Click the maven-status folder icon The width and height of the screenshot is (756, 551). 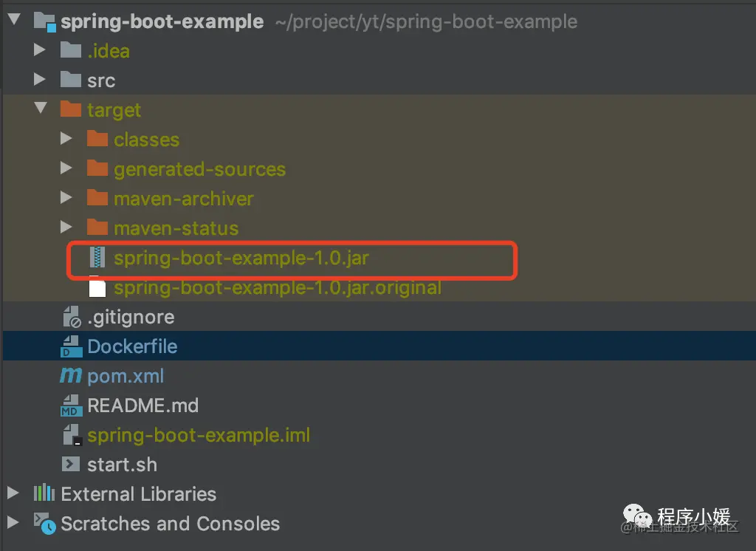(x=97, y=226)
